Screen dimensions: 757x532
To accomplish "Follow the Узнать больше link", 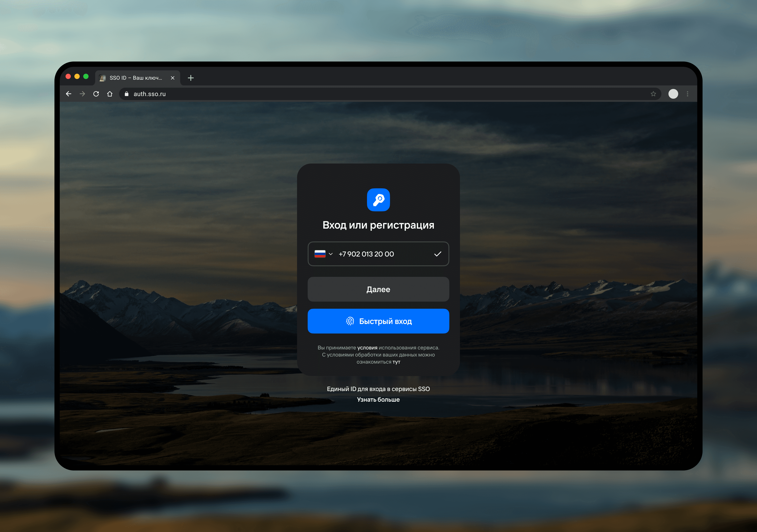I will (x=378, y=399).
